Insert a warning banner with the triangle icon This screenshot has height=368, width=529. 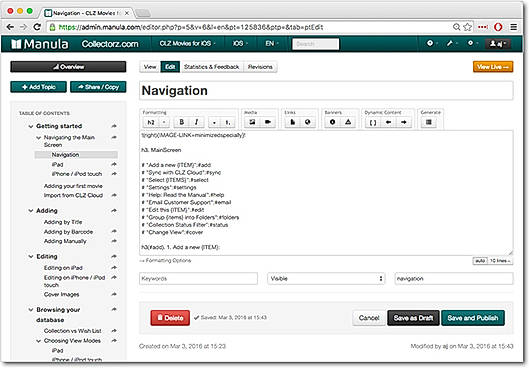click(x=348, y=122)
